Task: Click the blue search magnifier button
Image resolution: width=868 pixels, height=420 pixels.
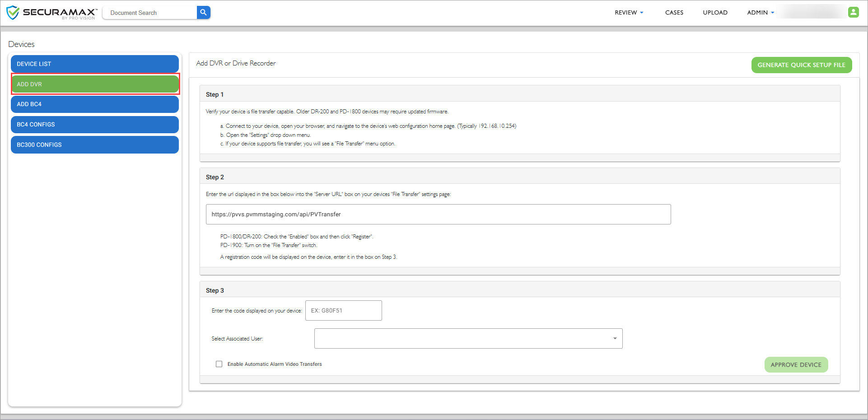Action: click(x=204, y=13)
